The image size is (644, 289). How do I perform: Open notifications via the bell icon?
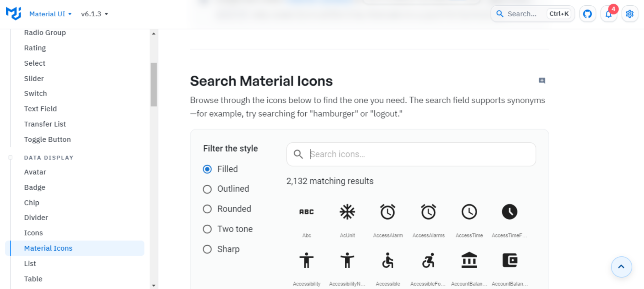609,14
